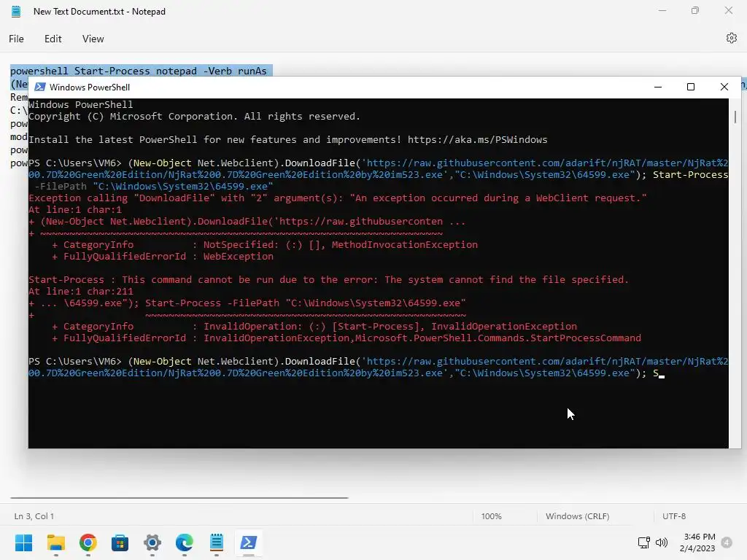Open the Edit menu in Notepad

point(53,39)
